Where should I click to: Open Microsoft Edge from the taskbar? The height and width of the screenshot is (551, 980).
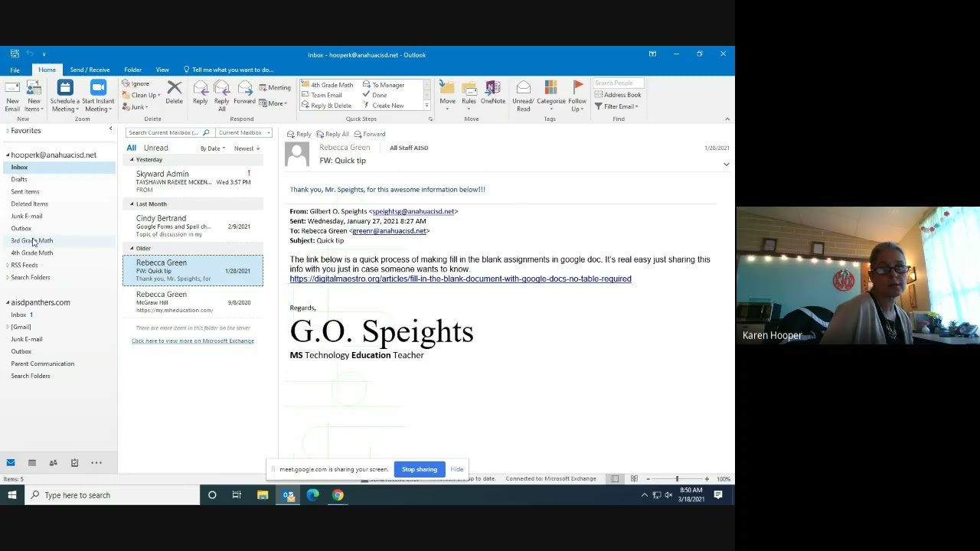313,495
